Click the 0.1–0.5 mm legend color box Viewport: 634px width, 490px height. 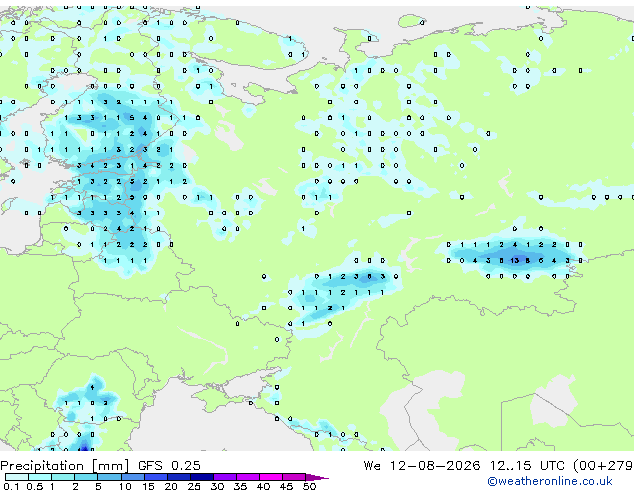pyautogui.click(x=17, y=477)
